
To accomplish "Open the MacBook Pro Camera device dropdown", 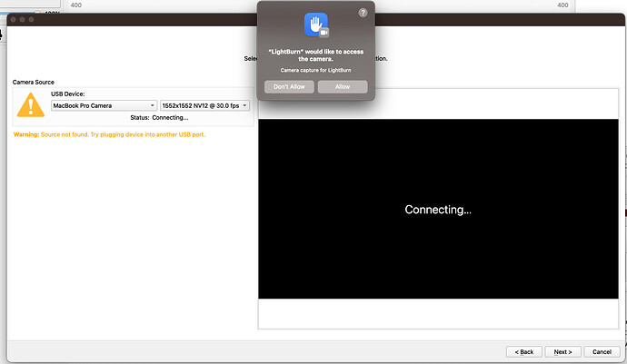I will click(x=104, y=105).
